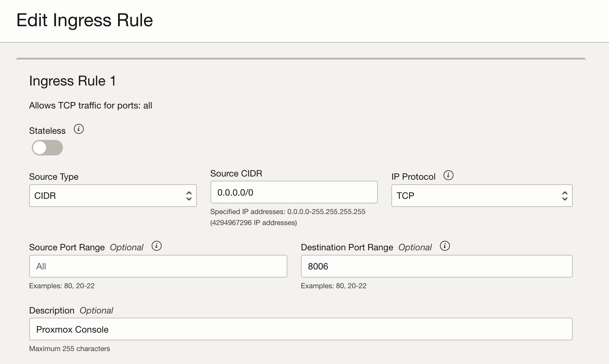The image size is (609, 364).
Task: Click the Source Port Range All field
Action: coord(158,266)
